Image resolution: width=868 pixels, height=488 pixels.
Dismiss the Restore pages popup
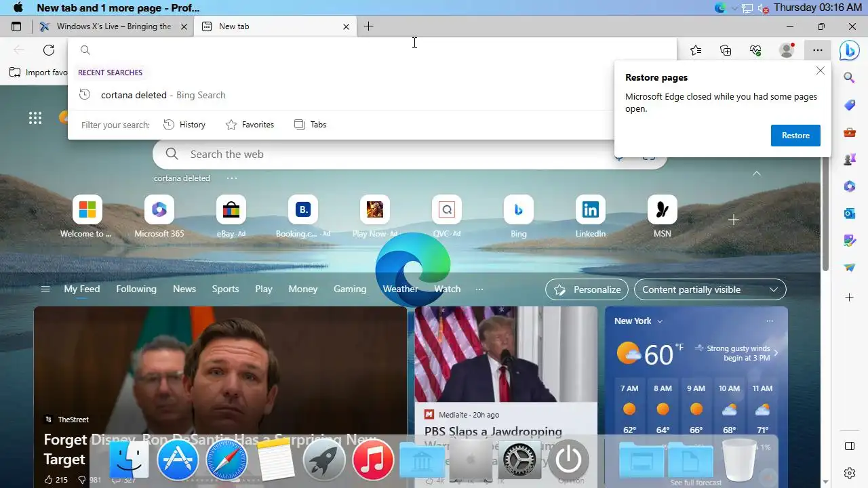[821, 70]
